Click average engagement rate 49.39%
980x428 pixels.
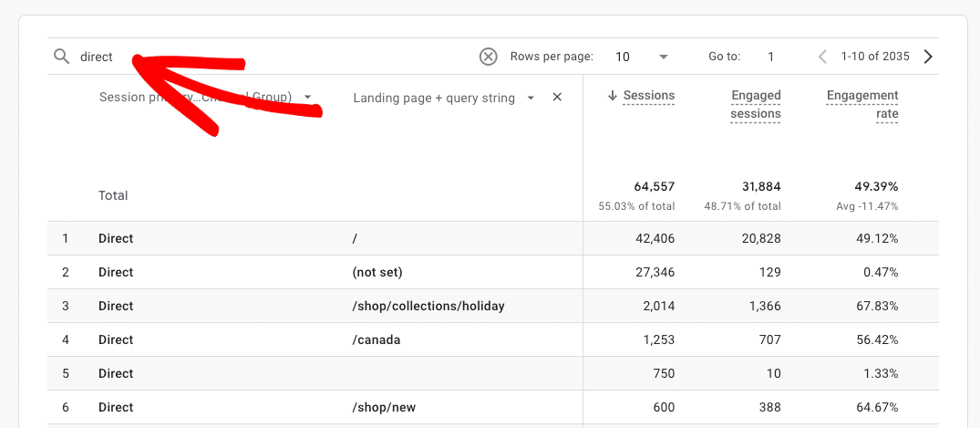pyautogui.click(x=876, y=186)
